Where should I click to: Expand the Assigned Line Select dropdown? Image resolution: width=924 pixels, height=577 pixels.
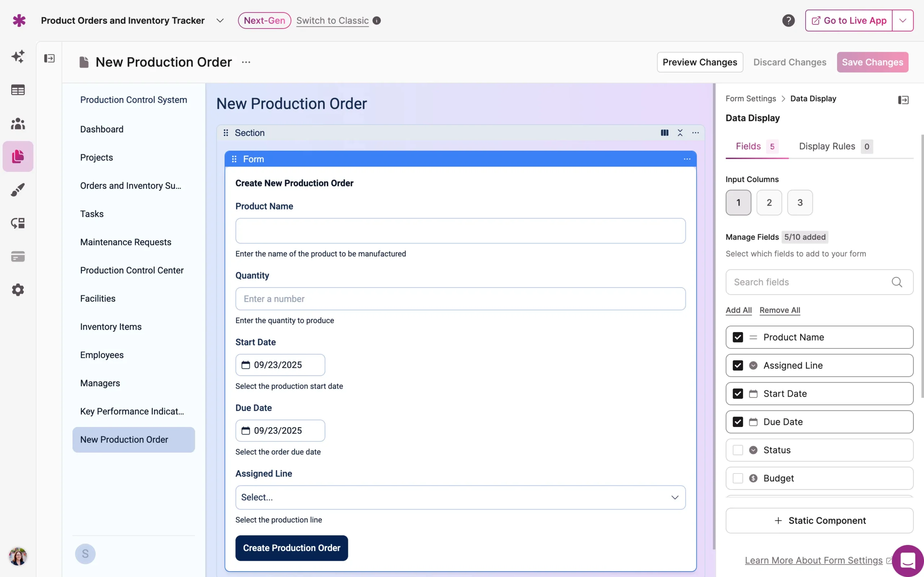pos(460,498)
